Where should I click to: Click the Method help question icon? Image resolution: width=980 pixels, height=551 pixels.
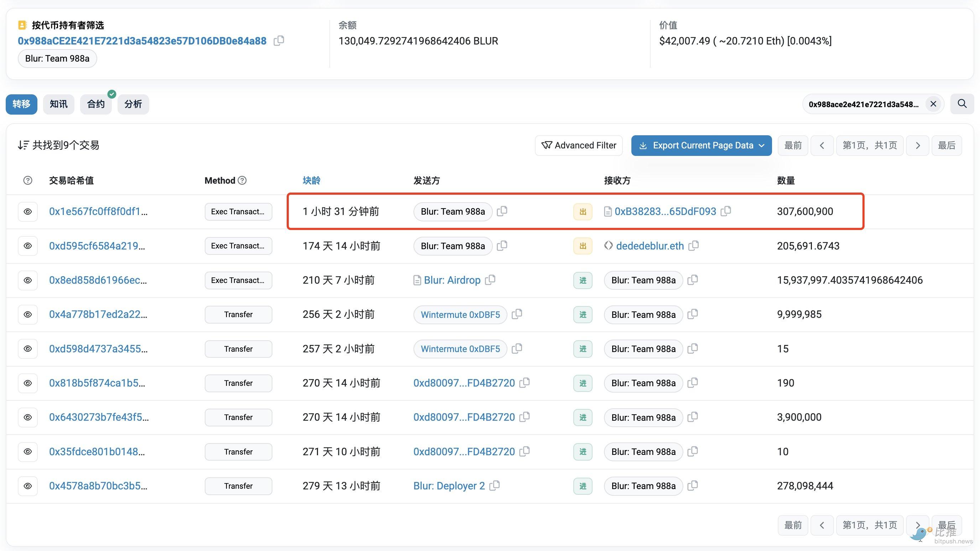coord(243,180)
